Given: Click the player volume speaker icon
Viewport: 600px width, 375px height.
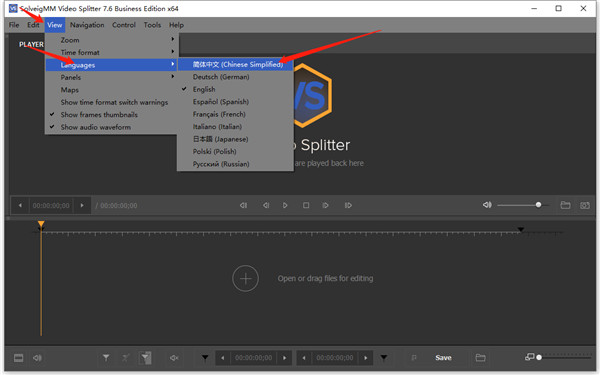Looking at the screenshot, I should point(487,205).
